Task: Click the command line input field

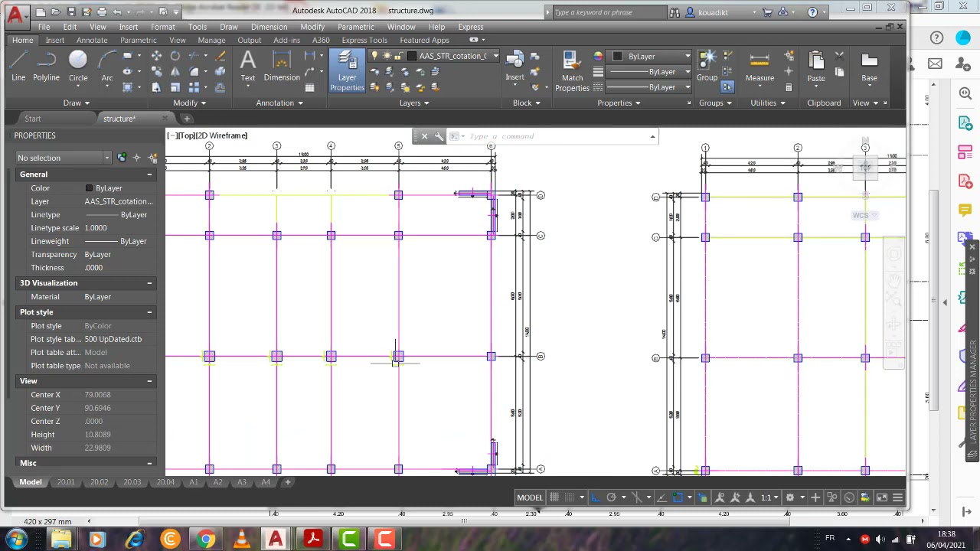Action: pyautogui.click(x=557, y=136)
